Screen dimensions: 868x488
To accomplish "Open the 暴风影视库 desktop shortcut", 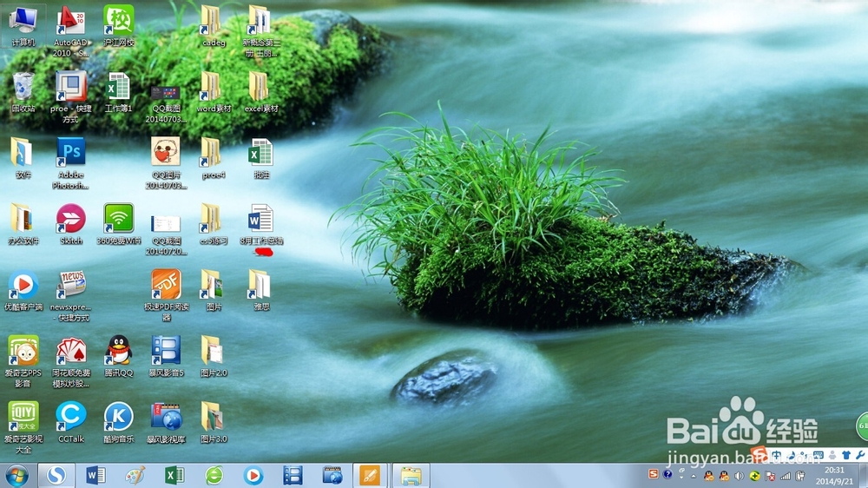I will pyautogui.click(x=166, y=421).
